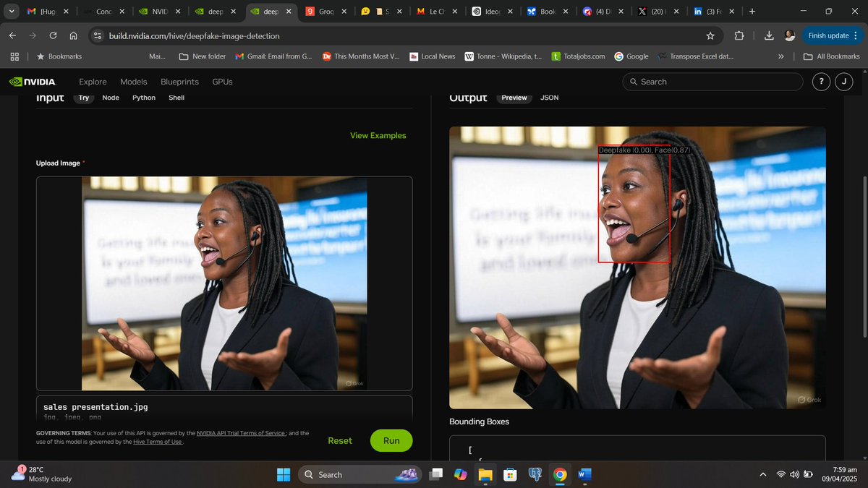The image size is (868, 488).
Task: Open the Models menu item
Action: 133,82
